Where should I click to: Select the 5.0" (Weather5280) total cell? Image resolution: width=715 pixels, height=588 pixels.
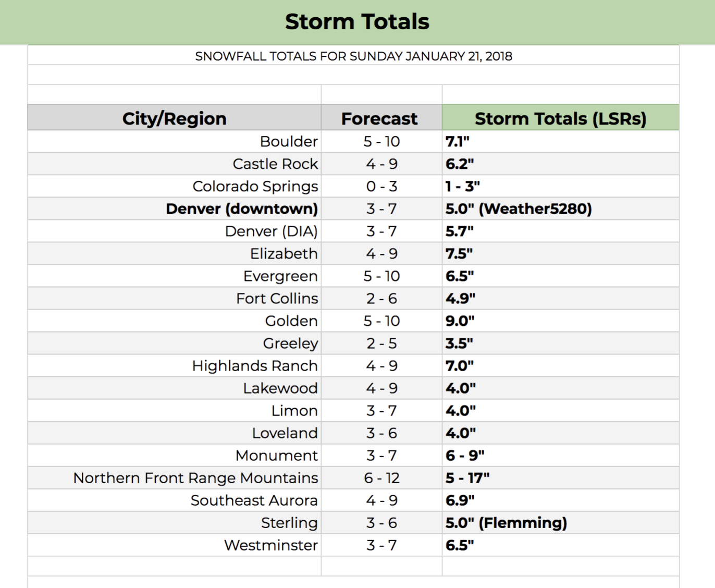tap(561, 209)
